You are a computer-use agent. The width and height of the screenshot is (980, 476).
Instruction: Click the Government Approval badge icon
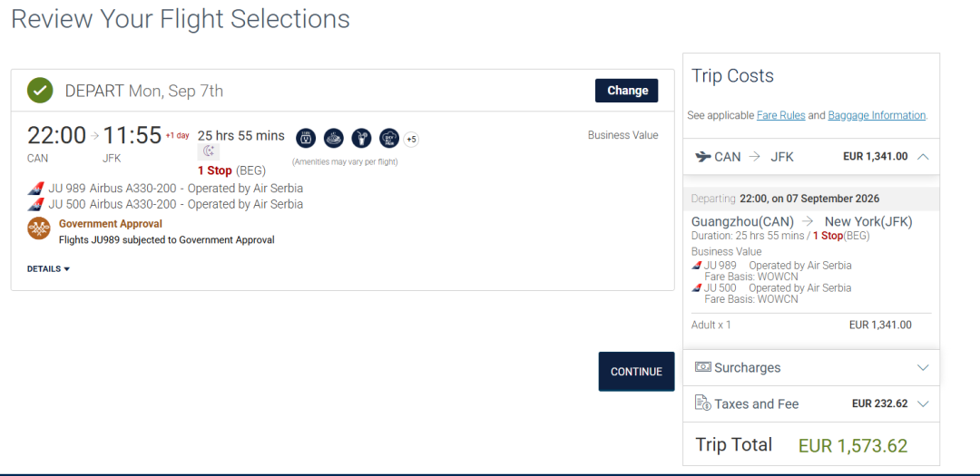click(x=39, y=228)
